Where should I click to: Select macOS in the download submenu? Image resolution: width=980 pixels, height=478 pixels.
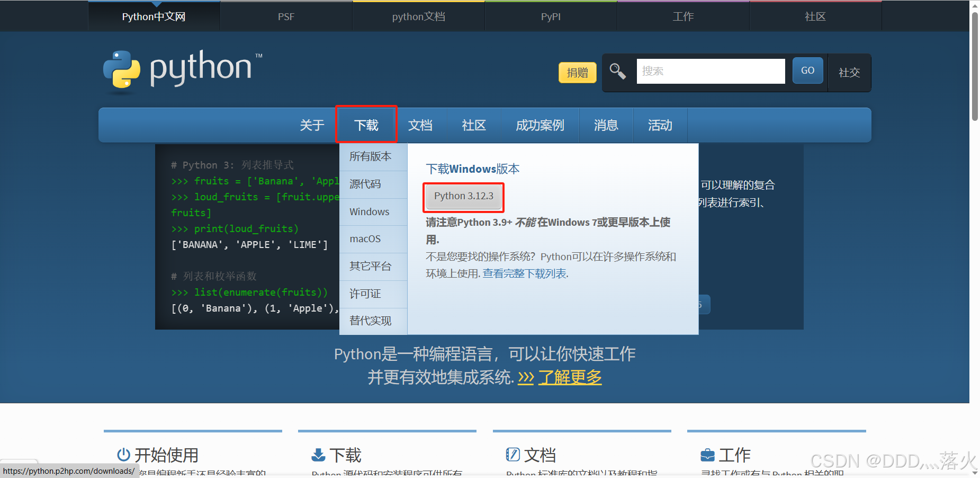373,239
